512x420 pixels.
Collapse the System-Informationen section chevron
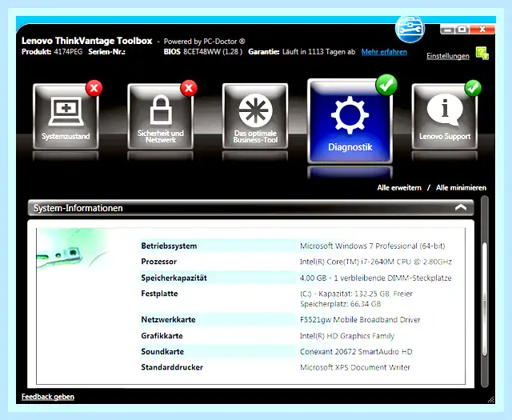[x=461, y=207]
